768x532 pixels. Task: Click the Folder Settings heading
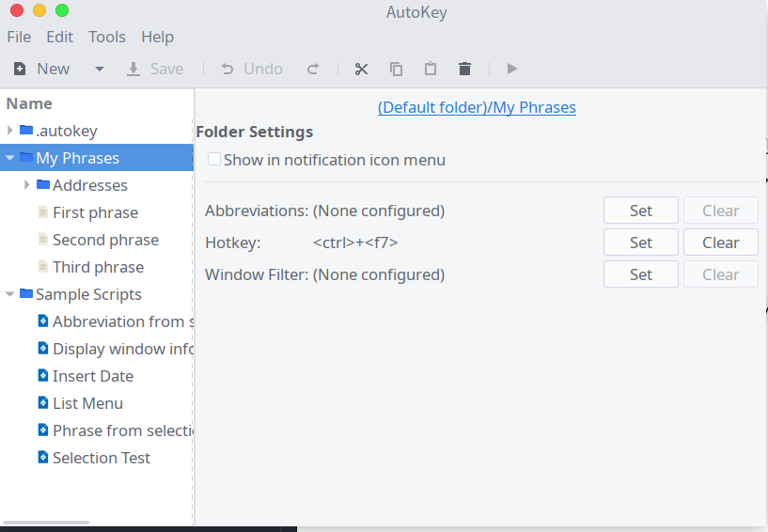[x=254, y=132]
